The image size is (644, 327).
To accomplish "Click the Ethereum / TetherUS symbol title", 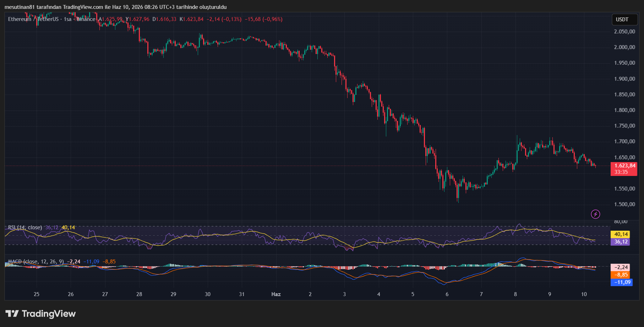I will [33, 19].
